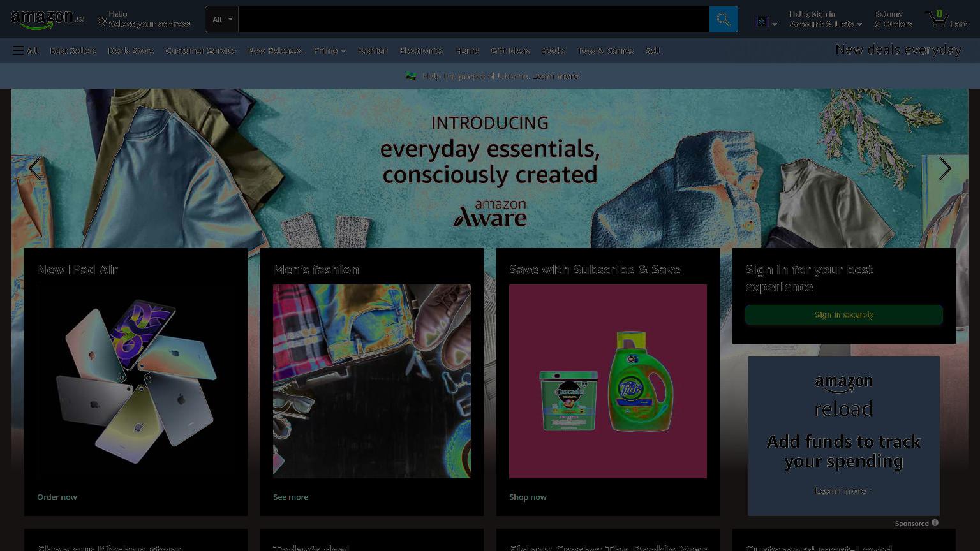Go to New Releases
980x551 pixels.
(275, 50)
